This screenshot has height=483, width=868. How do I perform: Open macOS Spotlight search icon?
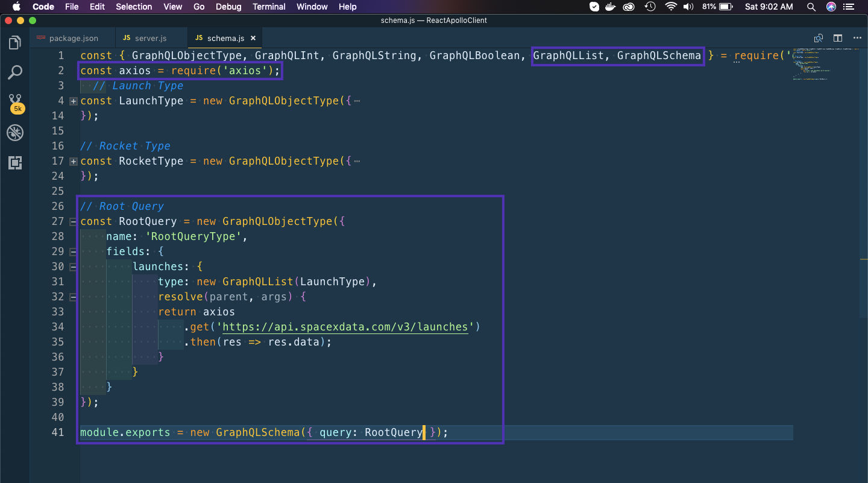coord(811,7)
